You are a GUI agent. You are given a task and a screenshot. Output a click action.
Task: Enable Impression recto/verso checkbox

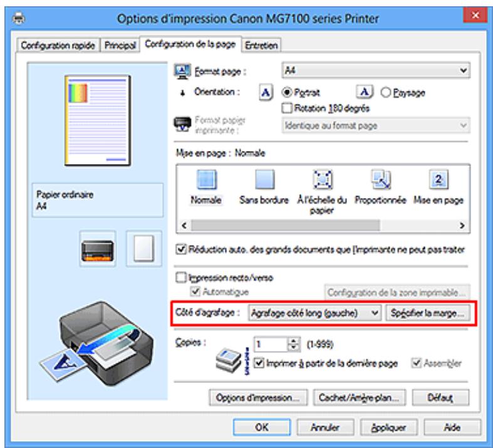pos(181,278)
